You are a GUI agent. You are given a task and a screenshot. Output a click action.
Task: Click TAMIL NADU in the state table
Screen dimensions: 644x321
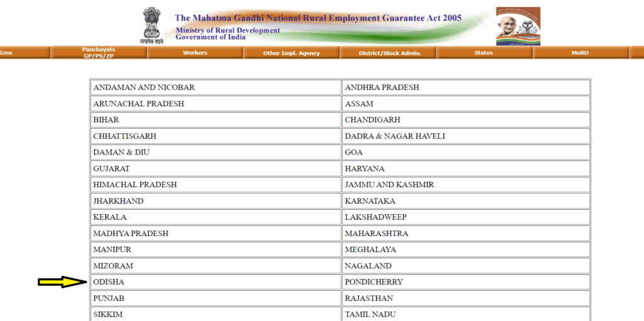point(370,315)
